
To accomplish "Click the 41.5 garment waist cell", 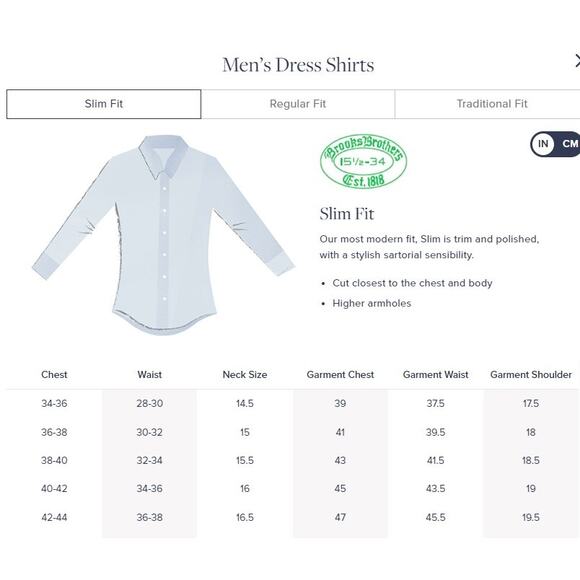I will [x=435, y=461].
